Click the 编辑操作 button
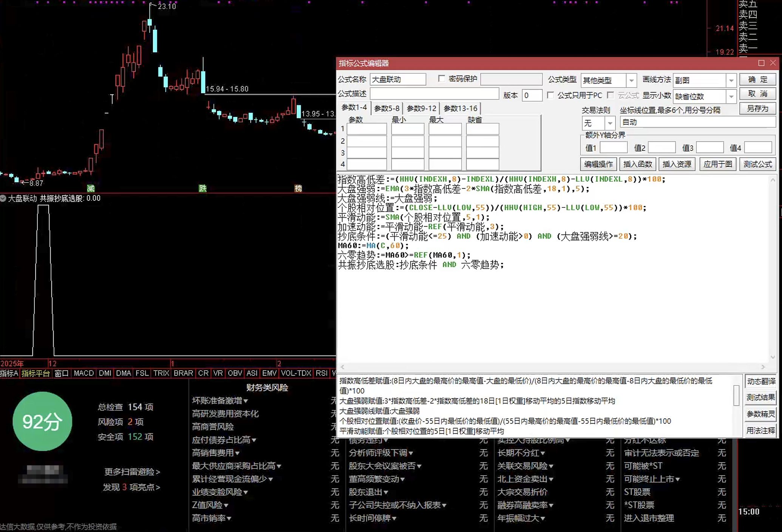Viewport: 782px width, 532px height. click(x=598, y=164)
